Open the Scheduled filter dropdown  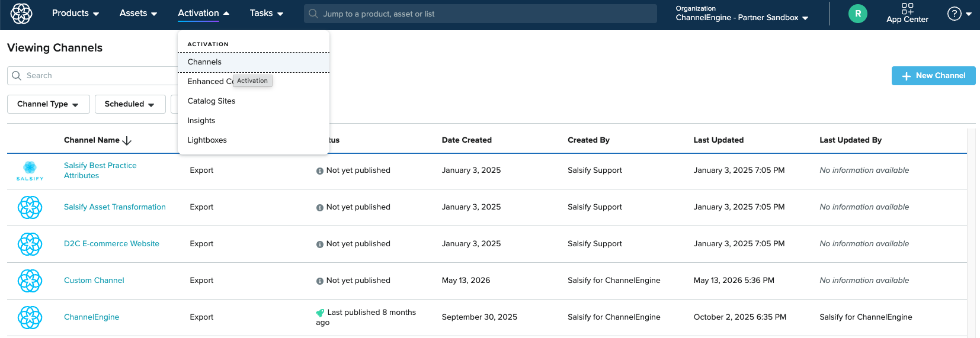pyautogui.click(x=130, y=104)
